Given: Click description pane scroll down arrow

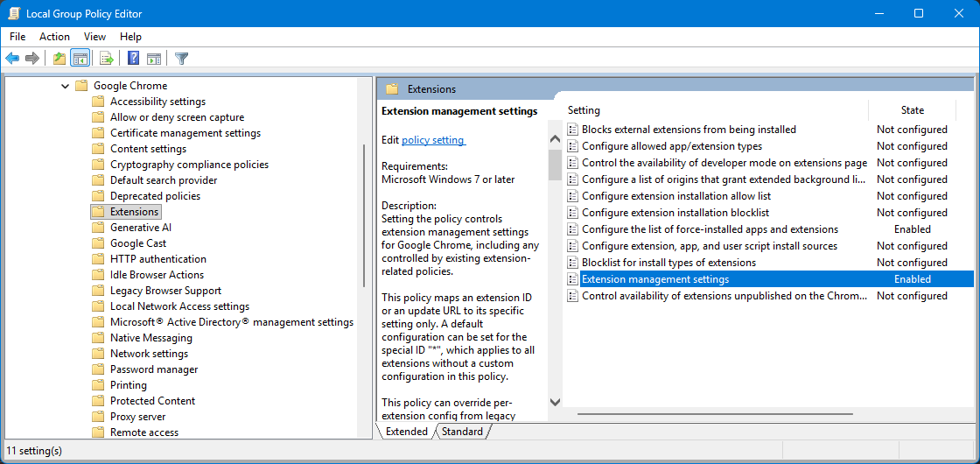Looking at the screenshot, I should pyautogui.click(x=555, y=402).
